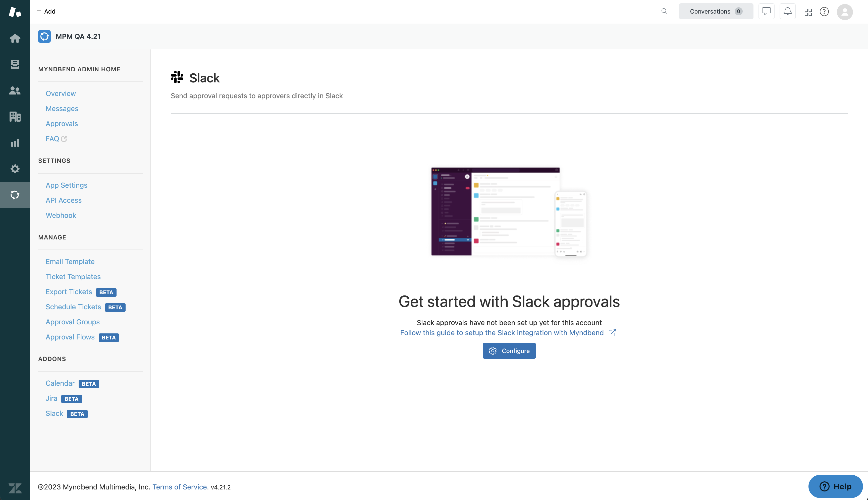This screenshot has width=868, height=500.
Task: Click the Zendesk logo in the top corner
Action: tap(15, 12)
